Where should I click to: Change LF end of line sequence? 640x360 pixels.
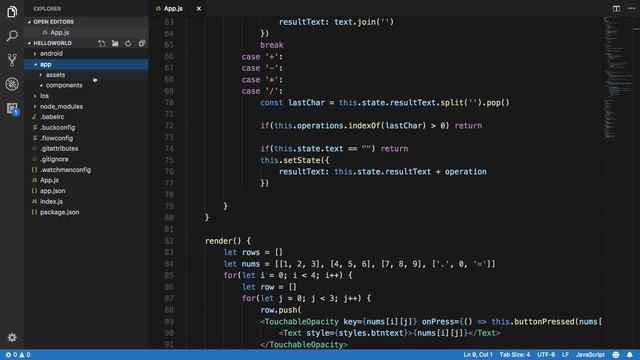565,355
